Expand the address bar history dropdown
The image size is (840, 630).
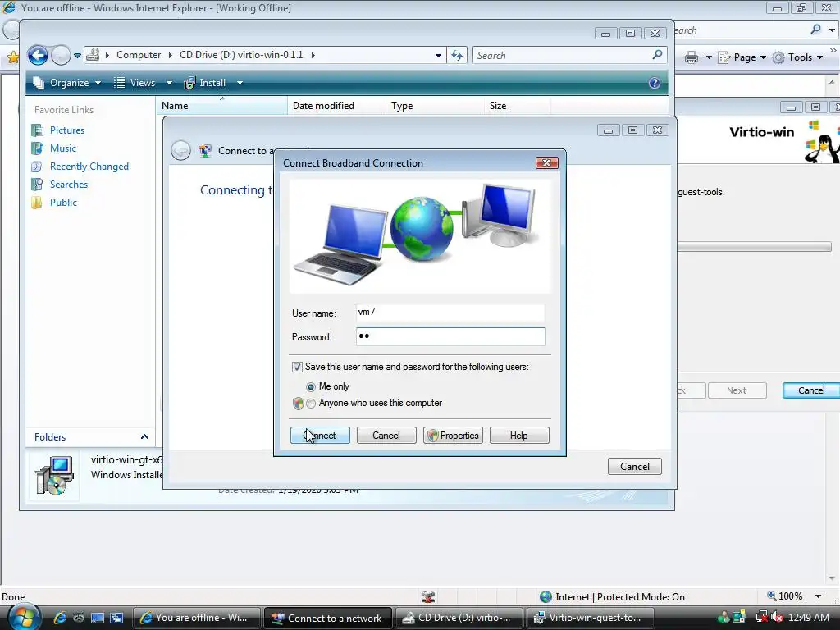[438, 55]
